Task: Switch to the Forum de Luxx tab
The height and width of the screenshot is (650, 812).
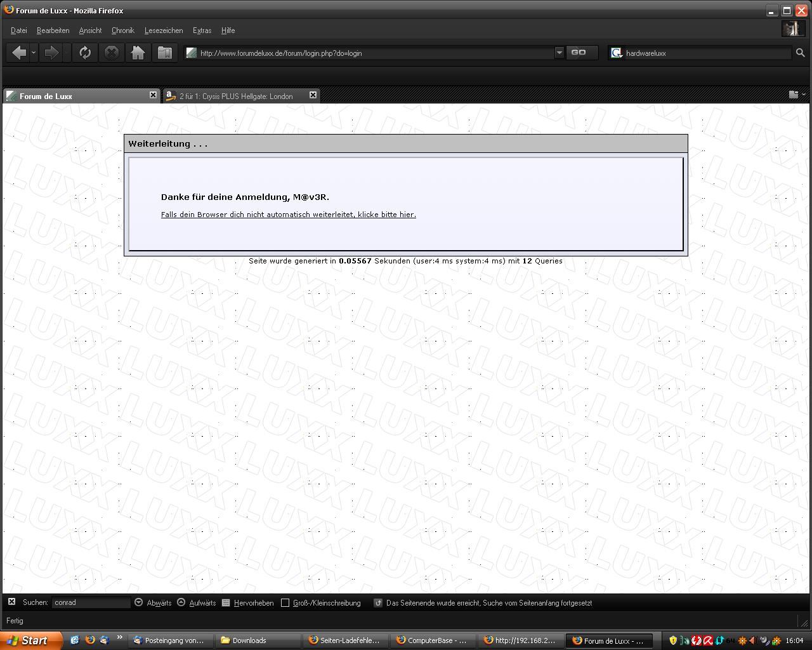Action: point(81,96)
